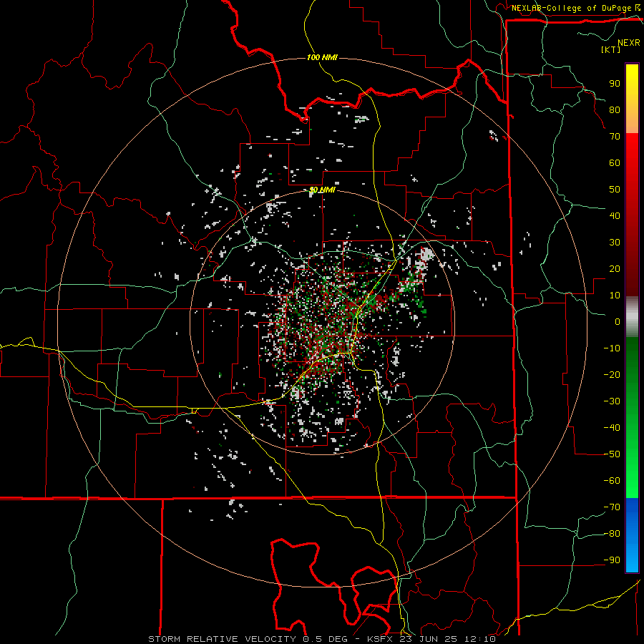Click the [KT] units label
Image resolution: width=644 pixels, height=644 pixels.
[611, 49]
